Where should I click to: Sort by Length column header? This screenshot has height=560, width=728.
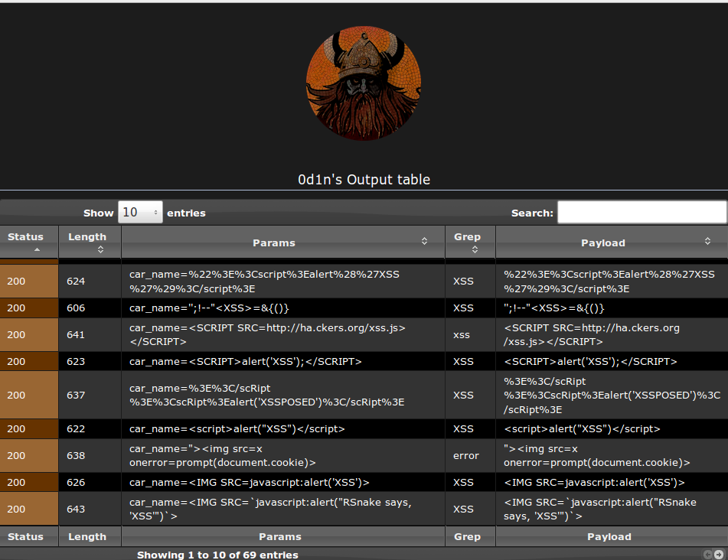pos(90,243)
